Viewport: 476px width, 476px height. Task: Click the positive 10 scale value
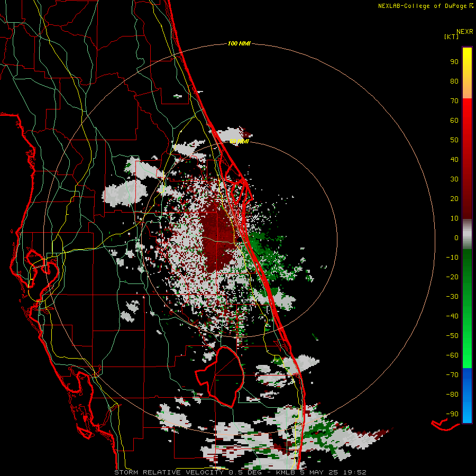(x=454, y=218)
